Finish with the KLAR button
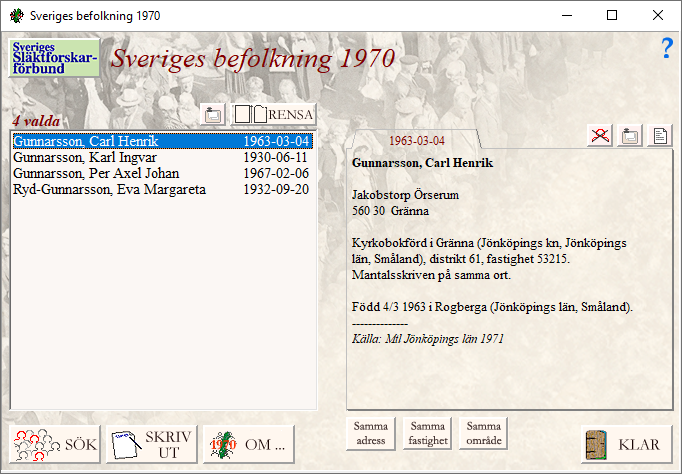 [x=627, y=444]
